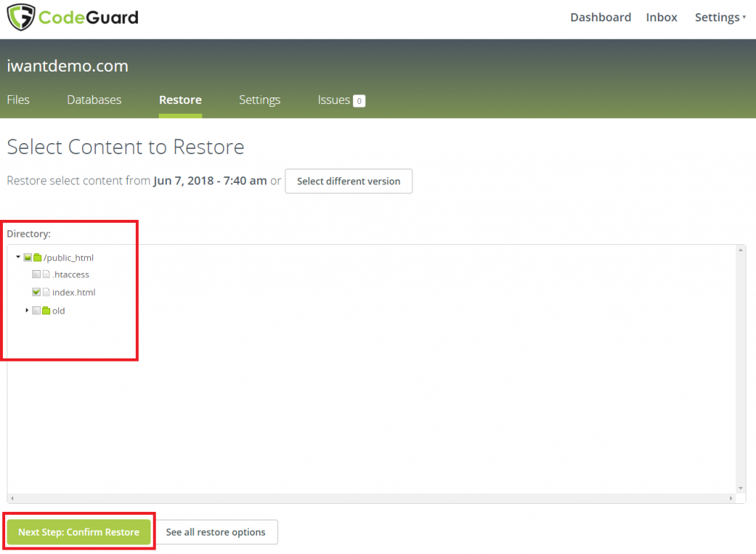This screenshot has height=554, width=756.
Task: Click the CodeGuard shield logo
Action: (21, 17)
